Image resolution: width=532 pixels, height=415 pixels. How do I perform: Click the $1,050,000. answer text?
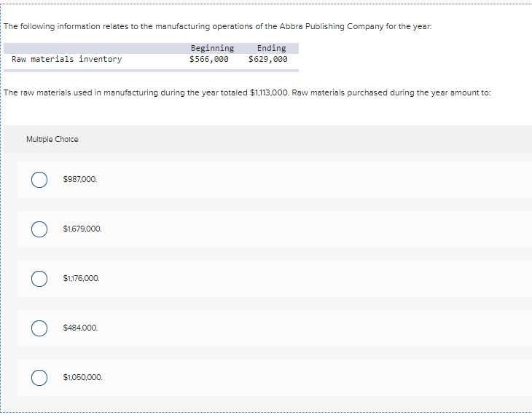[x=83, y=377]
